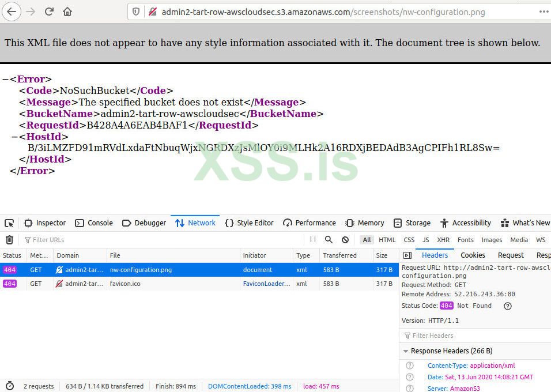Clear network log with the trash icon

[9, 240]
